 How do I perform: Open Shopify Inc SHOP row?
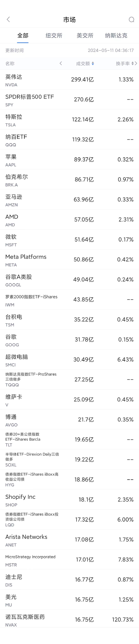pos(69,500)
